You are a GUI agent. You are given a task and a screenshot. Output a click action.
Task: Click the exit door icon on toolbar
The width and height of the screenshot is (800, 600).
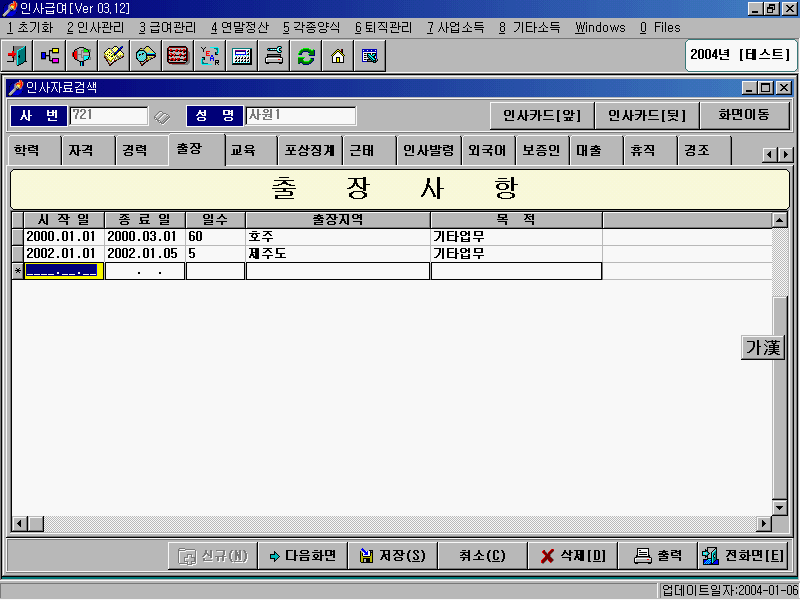[18, 56]
